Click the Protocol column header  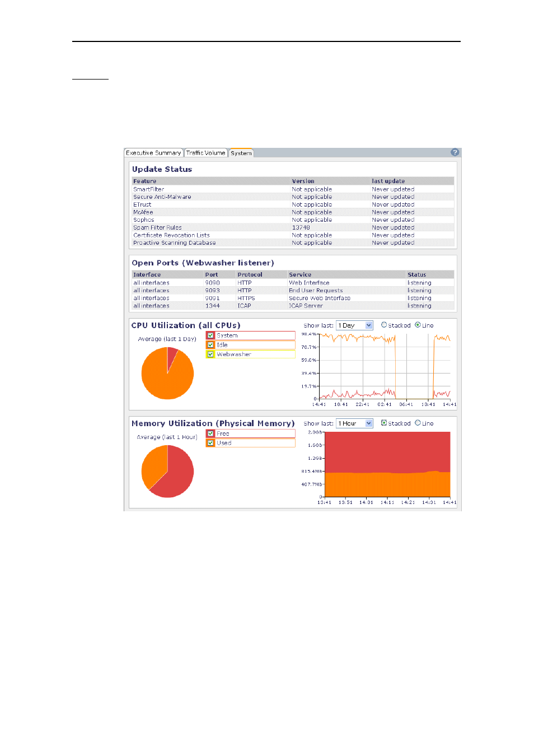250,275
